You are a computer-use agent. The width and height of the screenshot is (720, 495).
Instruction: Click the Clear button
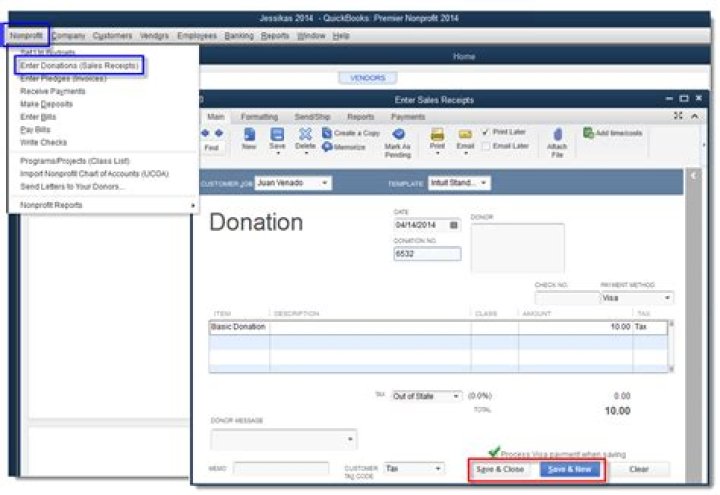coord(639,469)
